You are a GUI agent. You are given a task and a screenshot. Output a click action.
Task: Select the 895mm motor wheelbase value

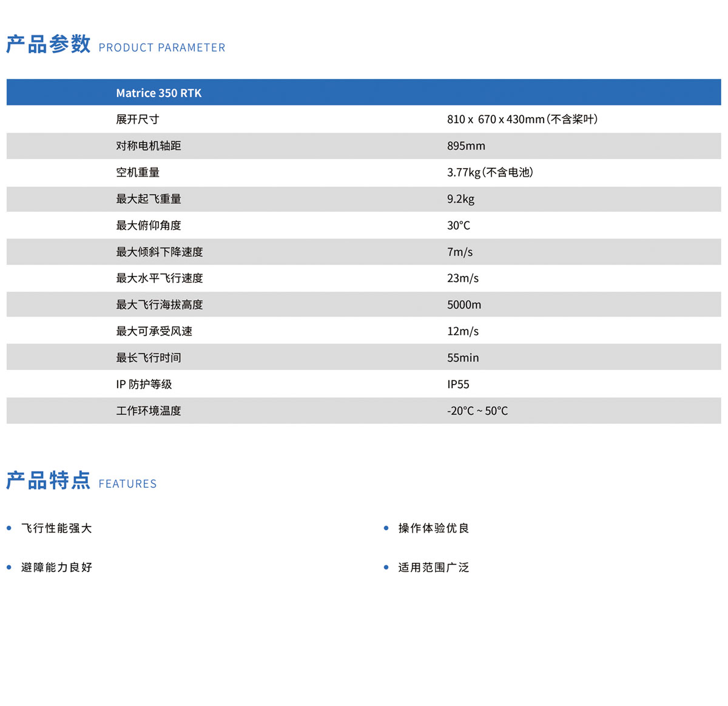tap(466, 146)
